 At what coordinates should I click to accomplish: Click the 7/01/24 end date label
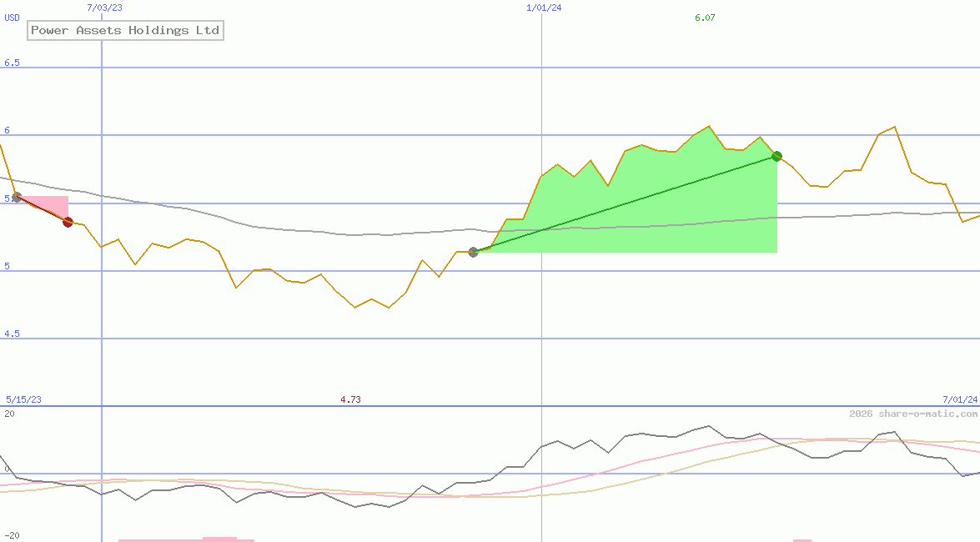pos(960,399)
